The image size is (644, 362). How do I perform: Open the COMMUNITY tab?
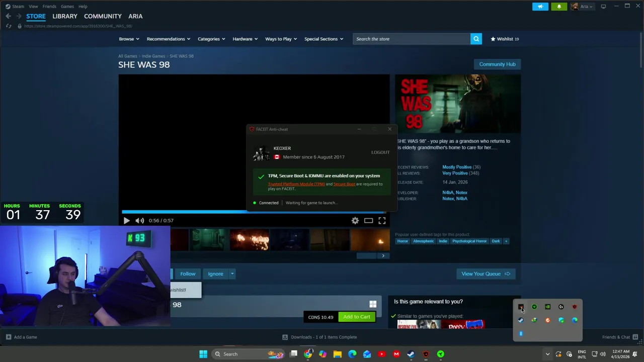(103, 16)
